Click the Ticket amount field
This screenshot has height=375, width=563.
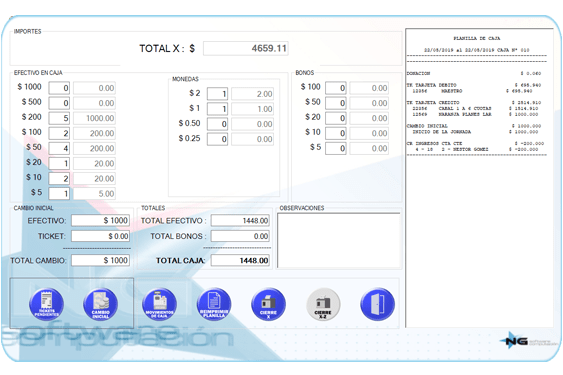tap(101, 236)
